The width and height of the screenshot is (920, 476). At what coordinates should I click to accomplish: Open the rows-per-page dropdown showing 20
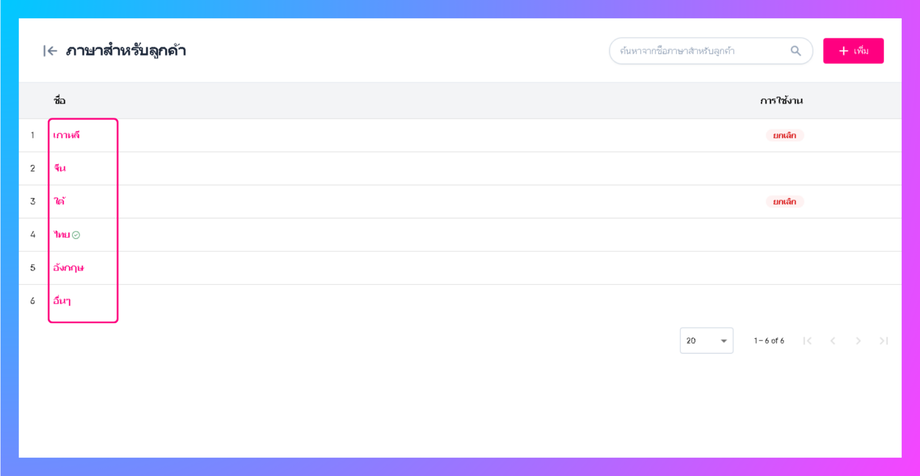706,341
